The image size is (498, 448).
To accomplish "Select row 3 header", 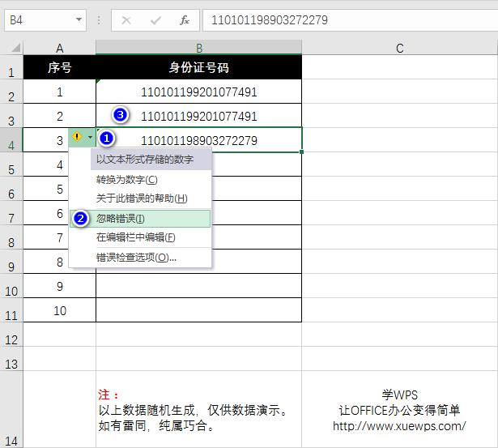I will 11,116.
